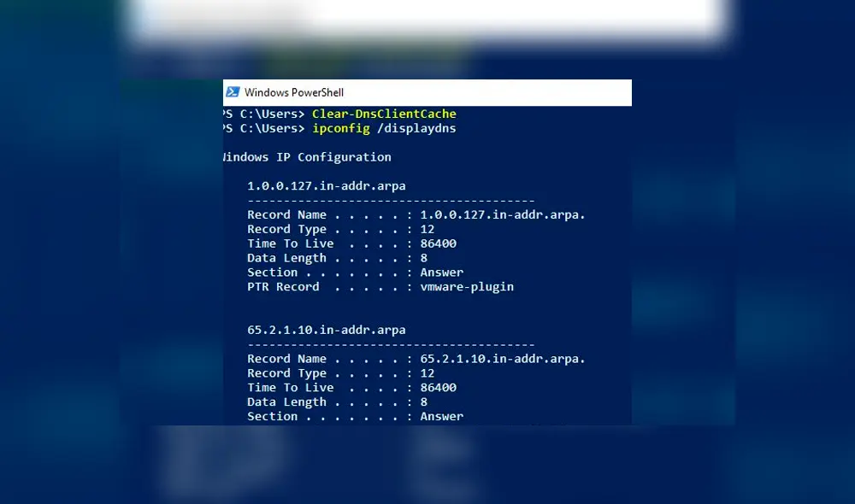
Task: Click the ipconfig command text
Action: click(340, 128)
